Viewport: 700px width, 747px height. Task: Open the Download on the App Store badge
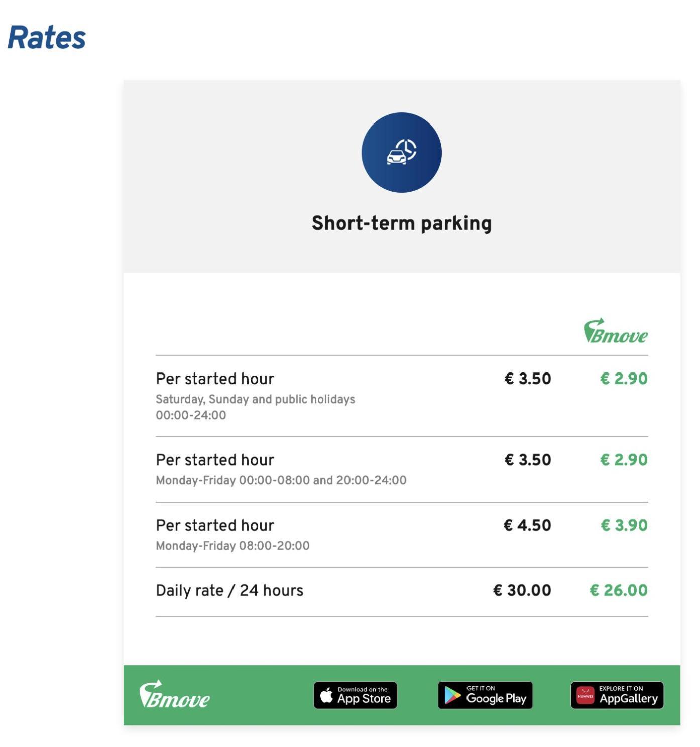pos(356,695)
